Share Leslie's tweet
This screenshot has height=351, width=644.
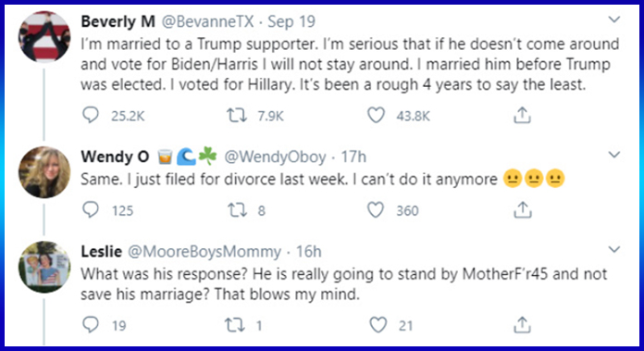pos(522,325)
